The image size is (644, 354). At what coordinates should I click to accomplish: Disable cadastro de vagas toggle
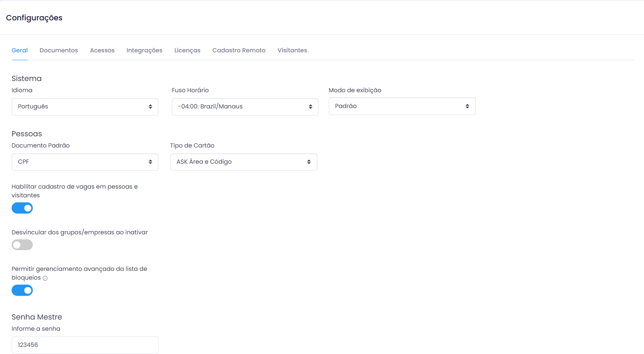22,208
